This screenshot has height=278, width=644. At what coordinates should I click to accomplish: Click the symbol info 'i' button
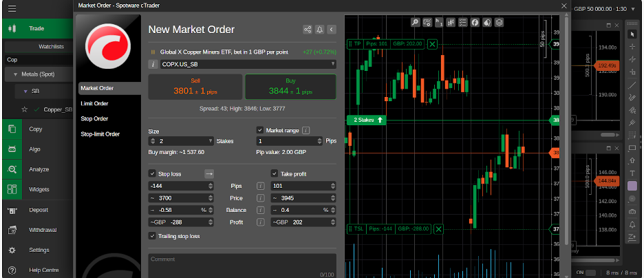click(153, 64)
